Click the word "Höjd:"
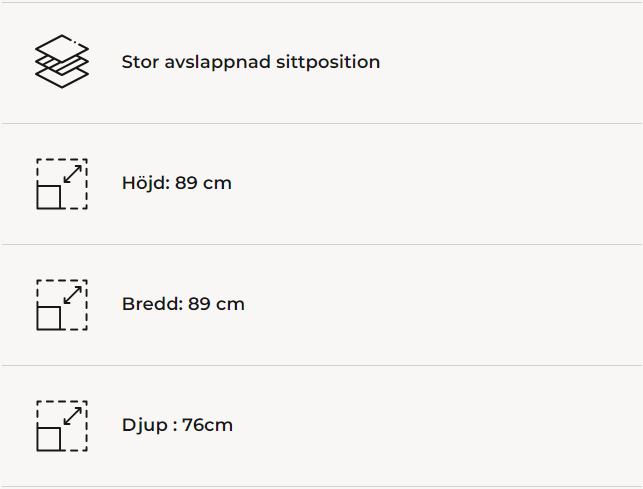Viewport: 643px width, 489px height. (146, 184)
